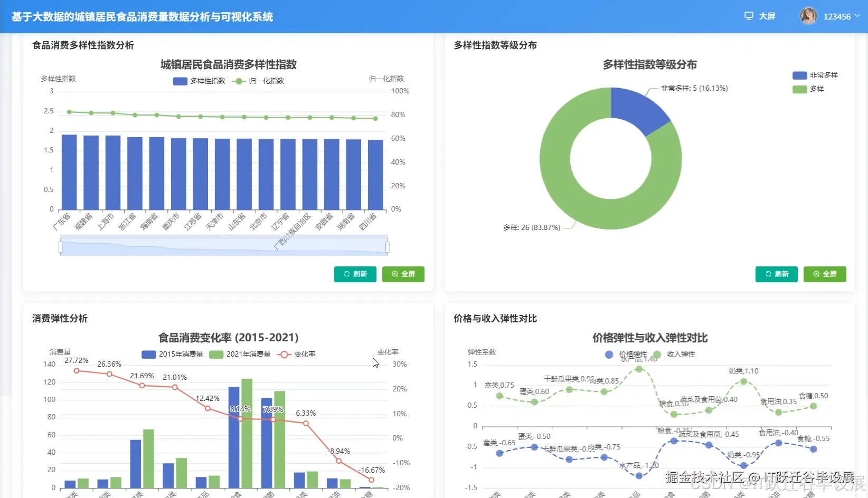The height and width of the screenshot is (498, 868).
Task: Toggle the 多样性指数 legend series
Action: 199,81
